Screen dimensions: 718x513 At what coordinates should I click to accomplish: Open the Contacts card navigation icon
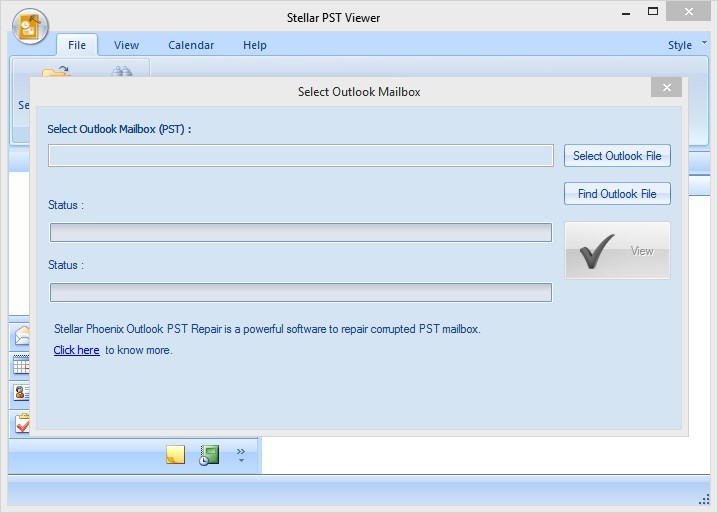(x=22, y=393)
